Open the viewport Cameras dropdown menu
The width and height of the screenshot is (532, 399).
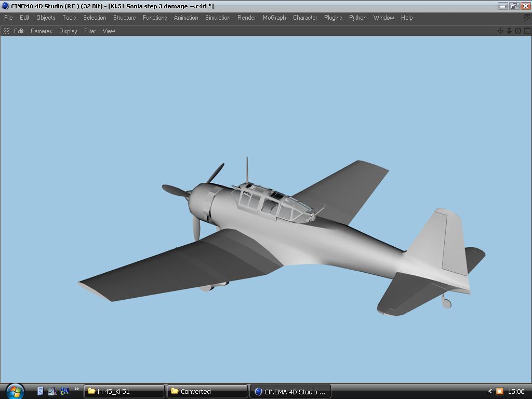point(41,31)
